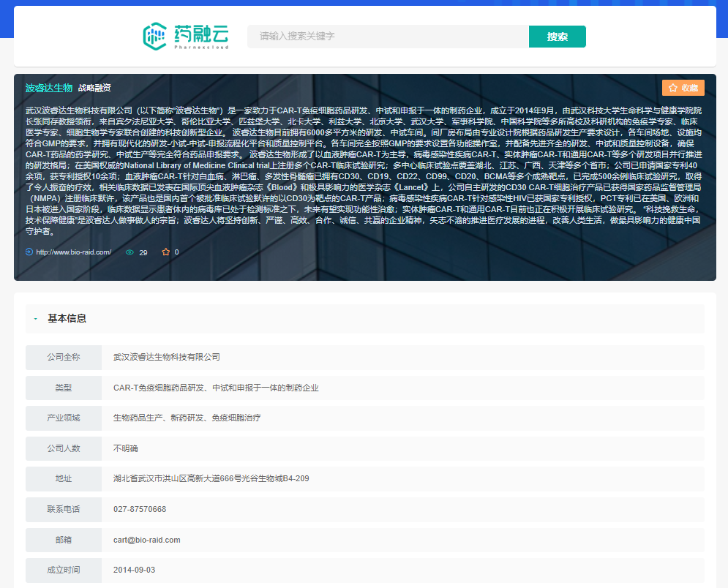Click the 收藏 button label
Viewport: 728px width, 588px height.
[x=689, y=88]
